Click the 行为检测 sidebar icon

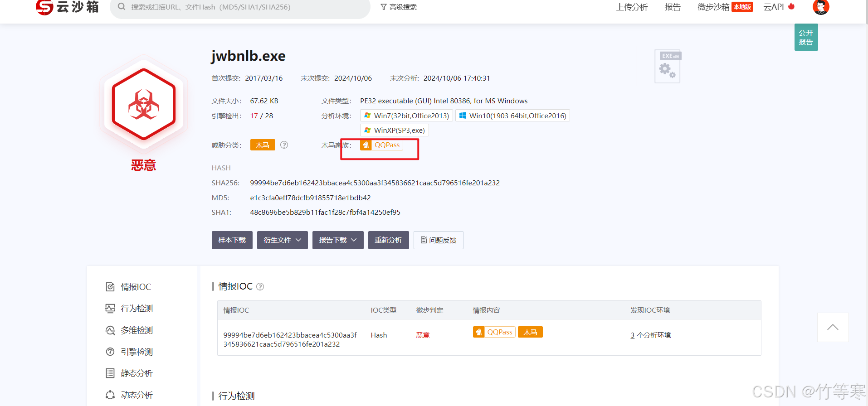110,309
